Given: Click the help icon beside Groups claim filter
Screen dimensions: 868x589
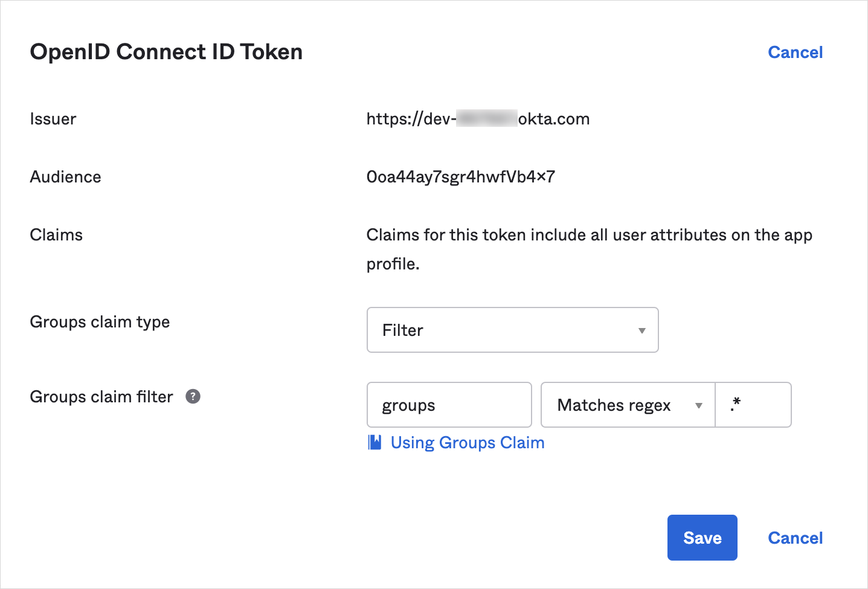Looking at the screenshot, I should point(193,396).
